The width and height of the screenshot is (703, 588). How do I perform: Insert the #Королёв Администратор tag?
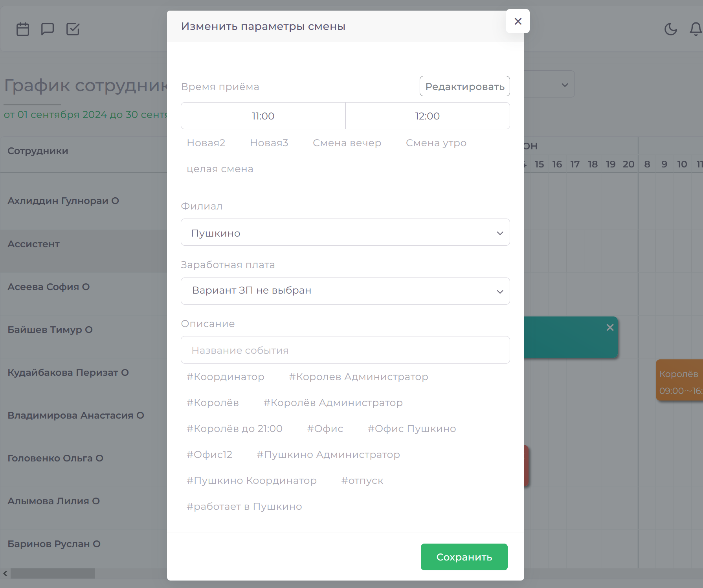point(333,402)
